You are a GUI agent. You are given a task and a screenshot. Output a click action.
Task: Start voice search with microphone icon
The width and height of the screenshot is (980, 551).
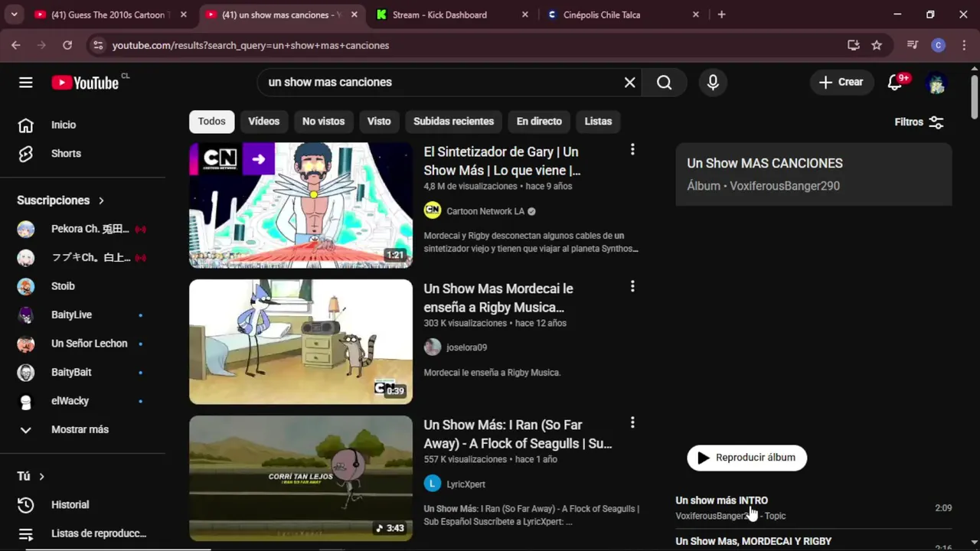coord(713,83)
